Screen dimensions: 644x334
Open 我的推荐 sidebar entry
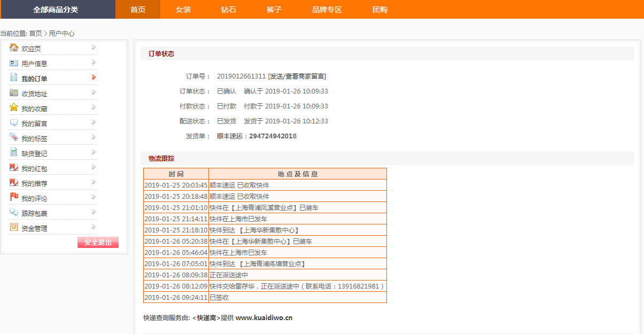click(34, 183)
